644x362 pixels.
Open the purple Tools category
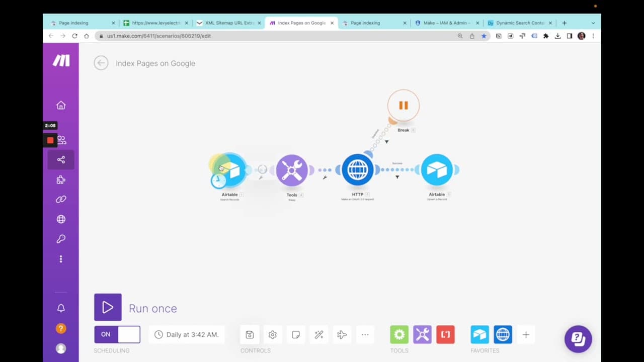[x=422, y=334]
